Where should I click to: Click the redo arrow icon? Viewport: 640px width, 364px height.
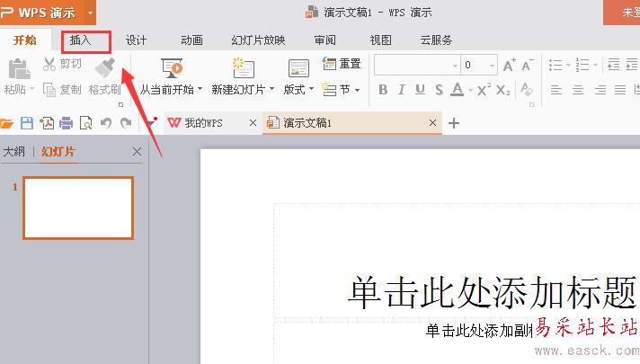(126, 123)
